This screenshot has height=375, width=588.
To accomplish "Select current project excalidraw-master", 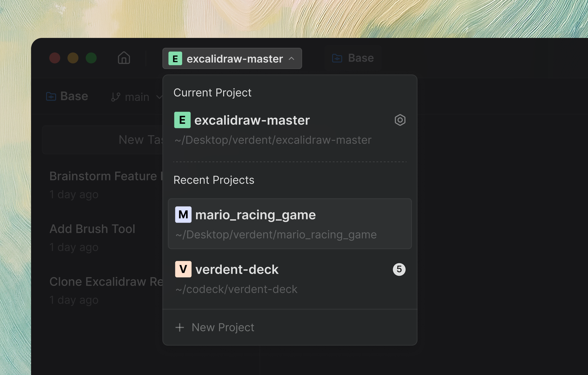I will pyautogui.click(x=290, y=129).
